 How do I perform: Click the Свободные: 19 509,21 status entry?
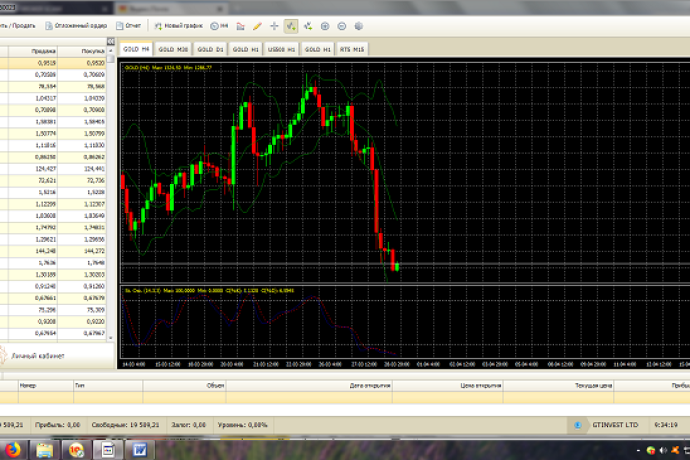tap(125, 425)
